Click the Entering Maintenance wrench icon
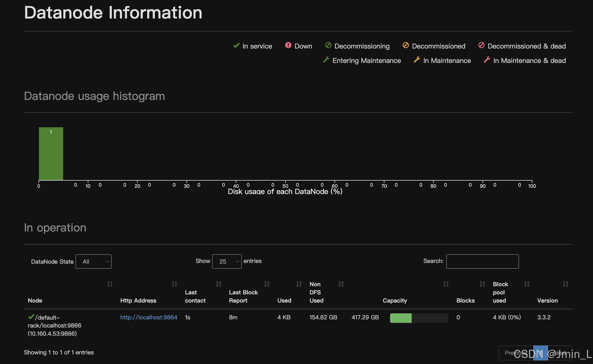 click(x=326, y=60)
